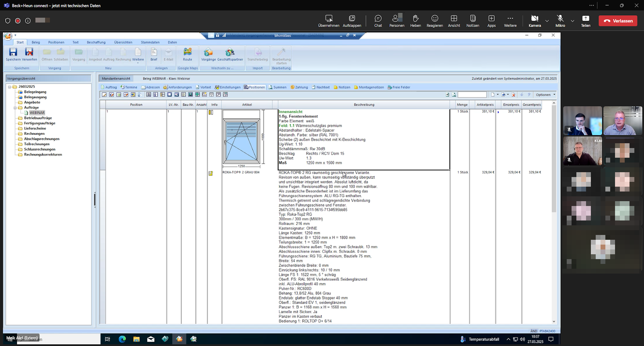644x346 pixels.
Task: Open Microsoft Edge from the taskbar
Action: point(122,339)
